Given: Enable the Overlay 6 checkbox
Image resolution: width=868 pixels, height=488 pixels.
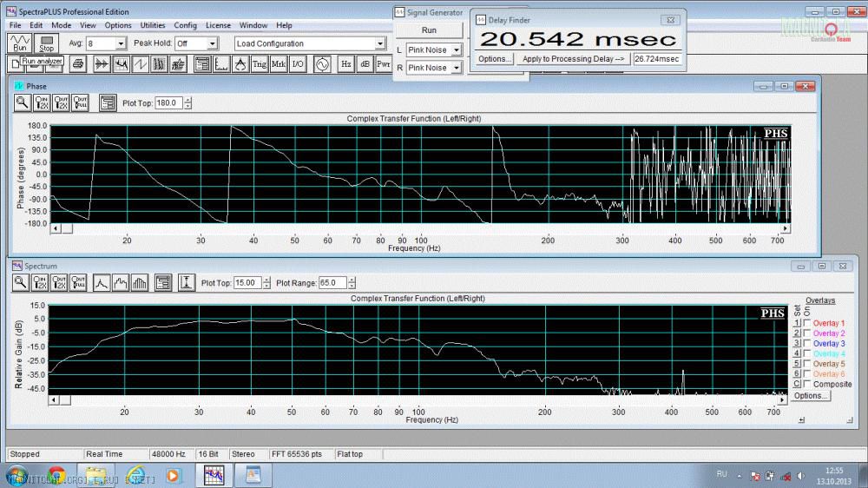Looking at the screenshot, I should tap(807, 374).
